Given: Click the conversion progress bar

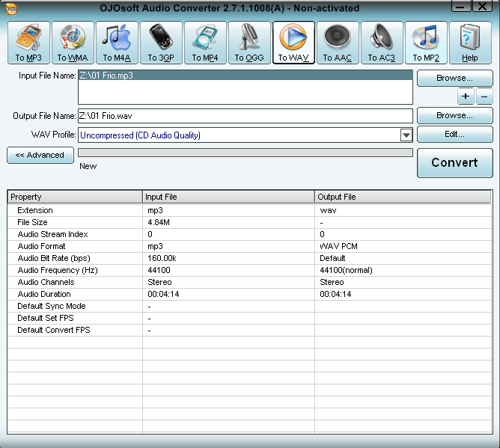Looking at the screenshot, I should click(246, 153).
